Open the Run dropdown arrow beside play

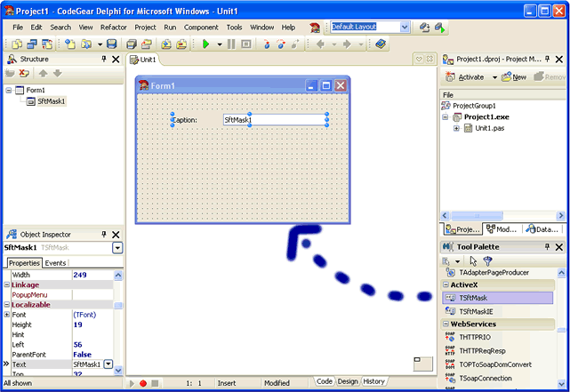220,44
